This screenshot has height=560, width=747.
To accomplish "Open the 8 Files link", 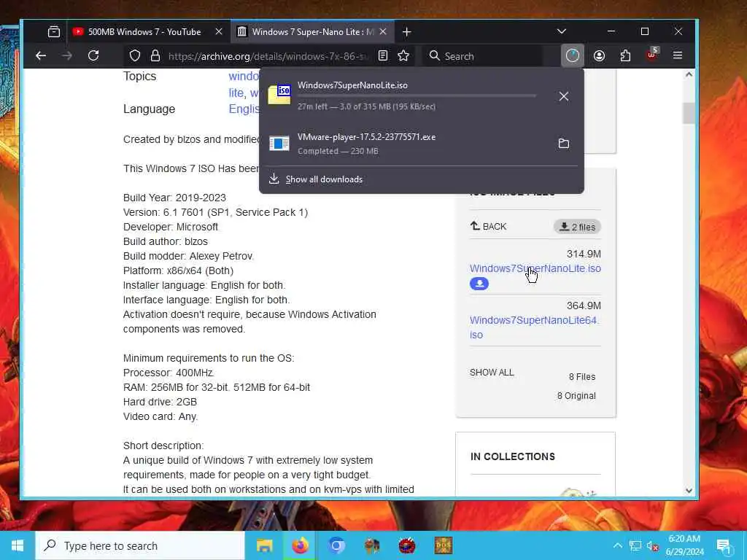I will 581,377.
